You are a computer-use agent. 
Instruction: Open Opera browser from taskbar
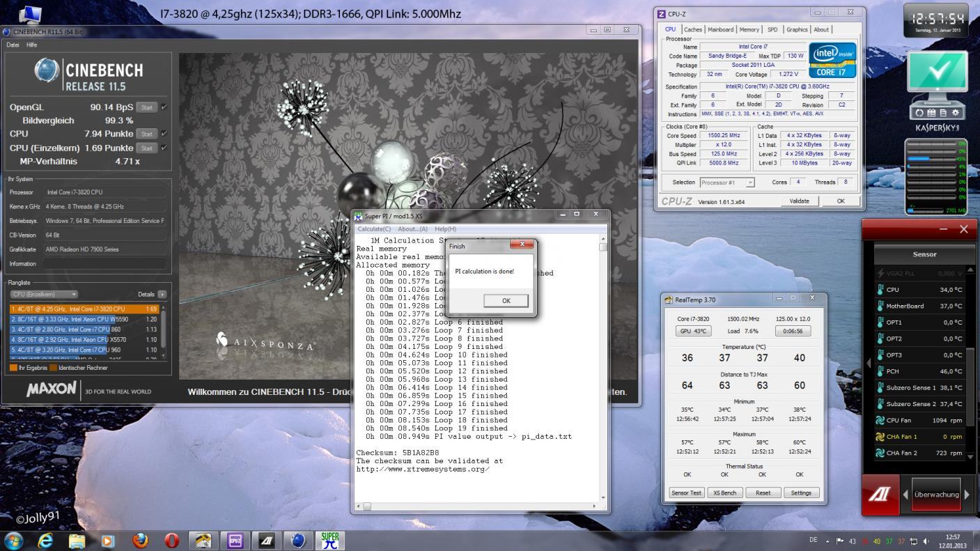click(x=171, y=540)
